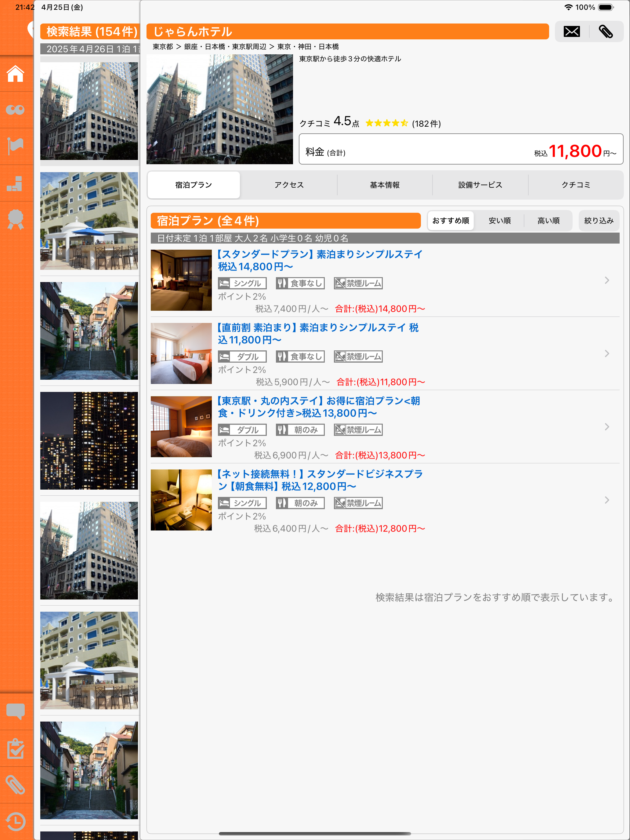
Task: Tap 禁煙ルーム icon in ネット接続無料 plan
Action: [358, 503]
